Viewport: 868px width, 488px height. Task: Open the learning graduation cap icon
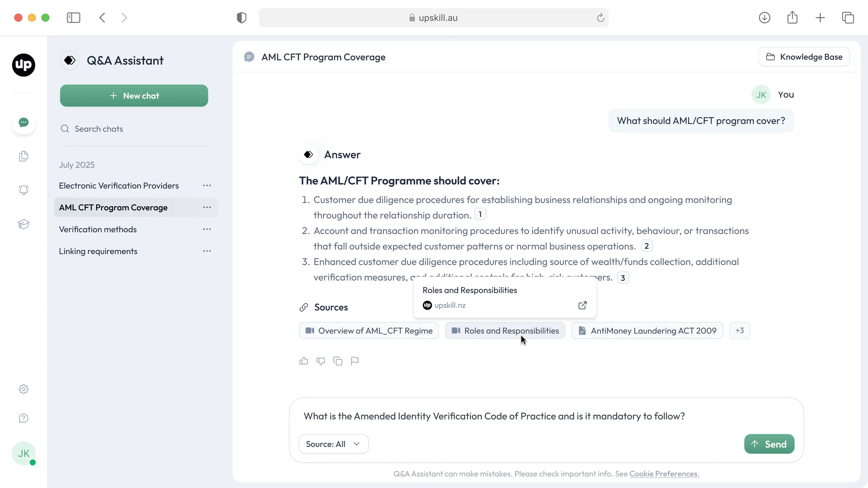(23, 224)
